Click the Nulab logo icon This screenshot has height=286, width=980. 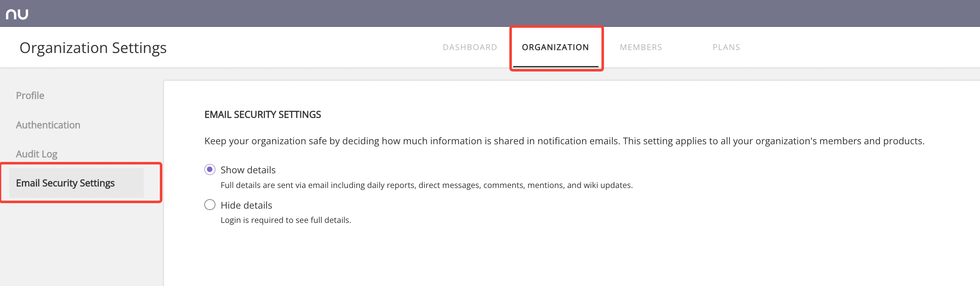17,14
